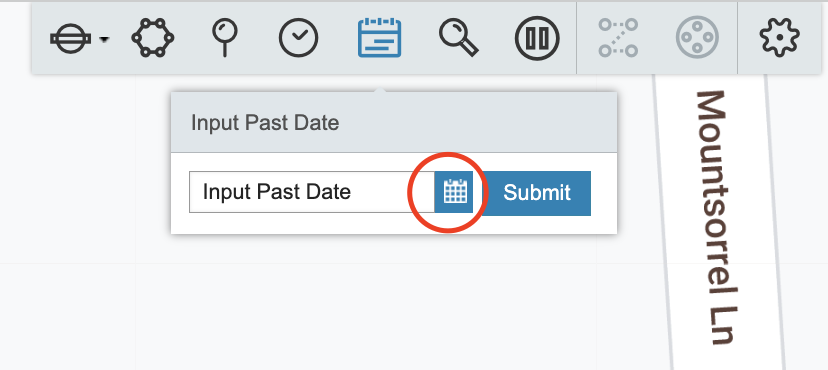The width and height of the screenshot is (828, 370).
Task: Click the Mountsorrel Ln road below its label
Action: pyautogui.click(x=728, y=359)
